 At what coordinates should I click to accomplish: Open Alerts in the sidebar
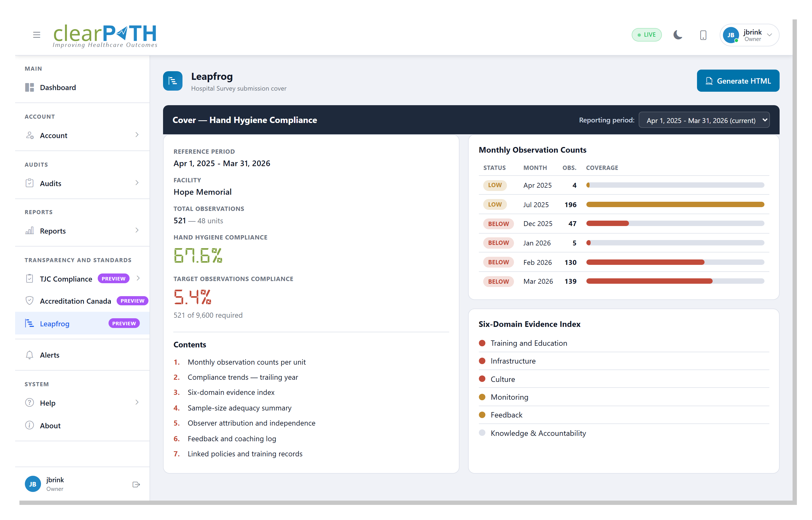coord(82,355)
